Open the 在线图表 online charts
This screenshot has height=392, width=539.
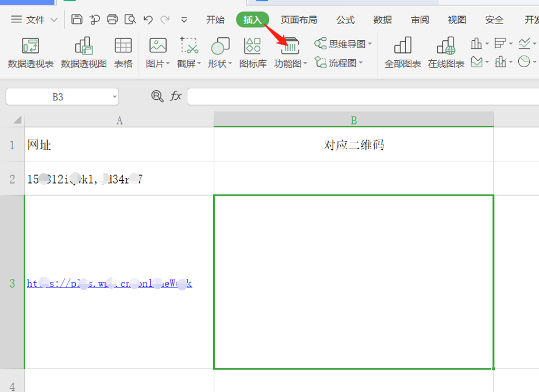(x=446, y=53)
